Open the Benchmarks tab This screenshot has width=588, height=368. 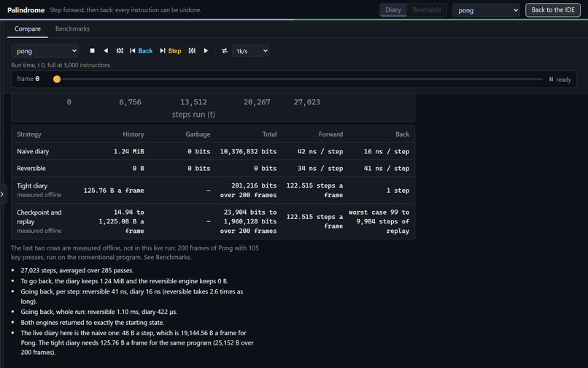point(72,29)
